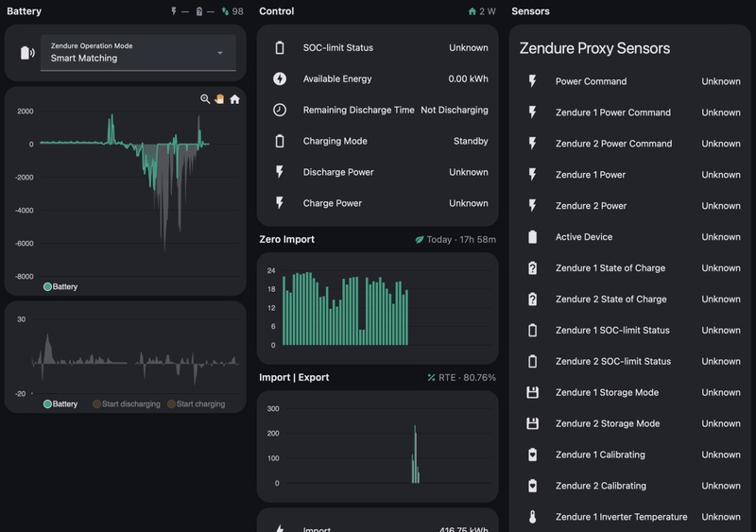The width and height of the screenshot is (756, 532).
Task: Click the battery outline icon beside SOC-limit Status
Action: coord(280,48)
